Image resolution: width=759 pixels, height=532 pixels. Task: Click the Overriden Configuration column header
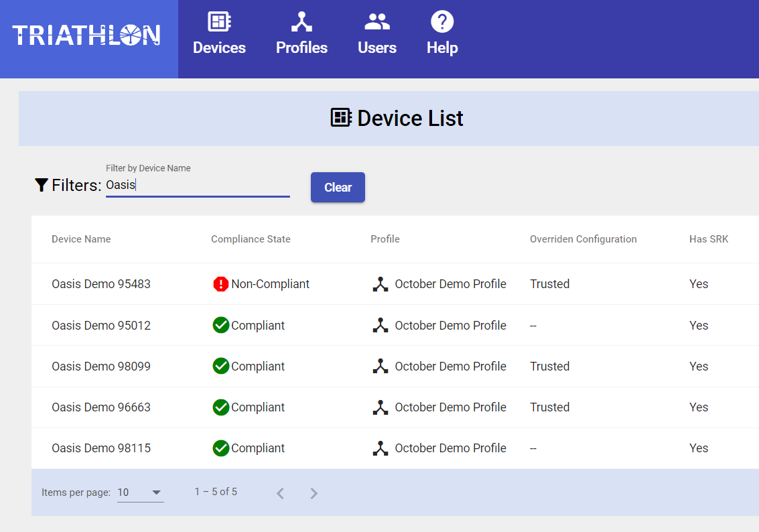583,239
